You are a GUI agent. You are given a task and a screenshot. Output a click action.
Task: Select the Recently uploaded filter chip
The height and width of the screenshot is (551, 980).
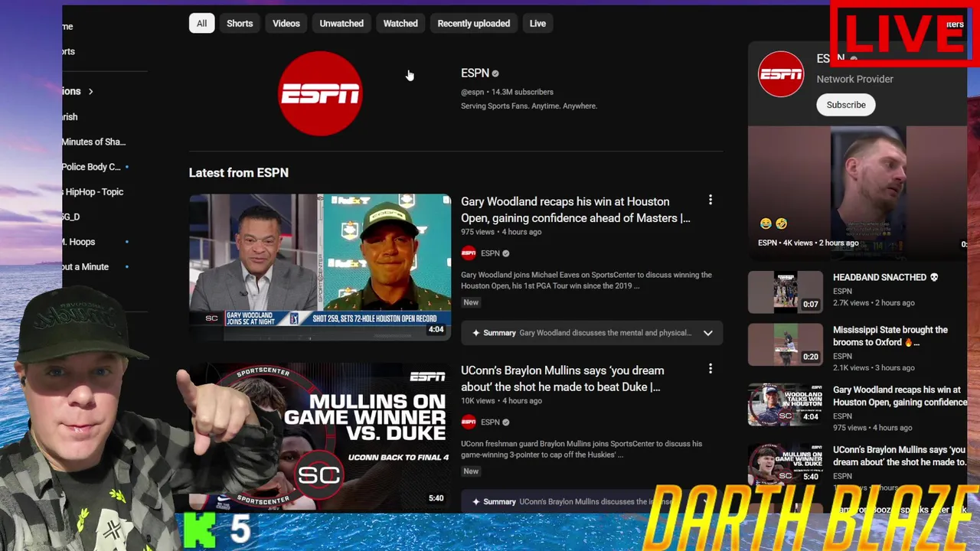tap(474, 24)
